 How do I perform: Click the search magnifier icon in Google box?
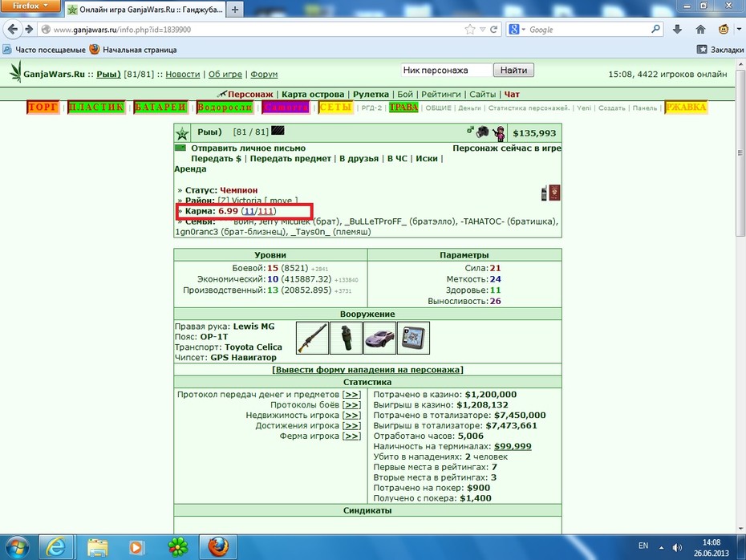click(655, 29)
